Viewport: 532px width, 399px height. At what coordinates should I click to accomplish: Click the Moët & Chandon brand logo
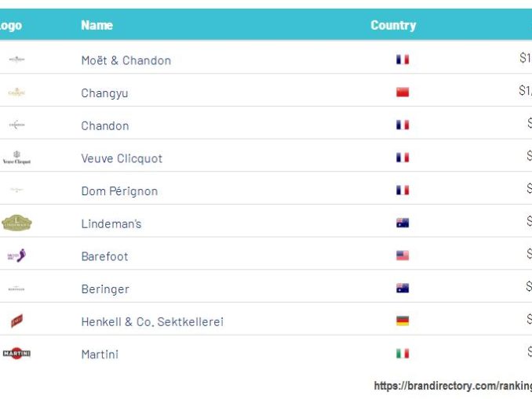(16, 60)
